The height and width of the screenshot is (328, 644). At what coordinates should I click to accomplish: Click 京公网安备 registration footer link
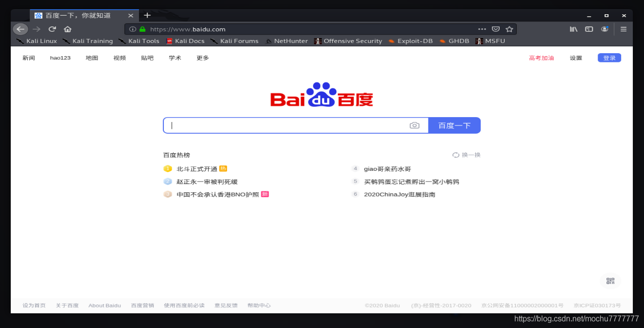(x=522, y=306)
